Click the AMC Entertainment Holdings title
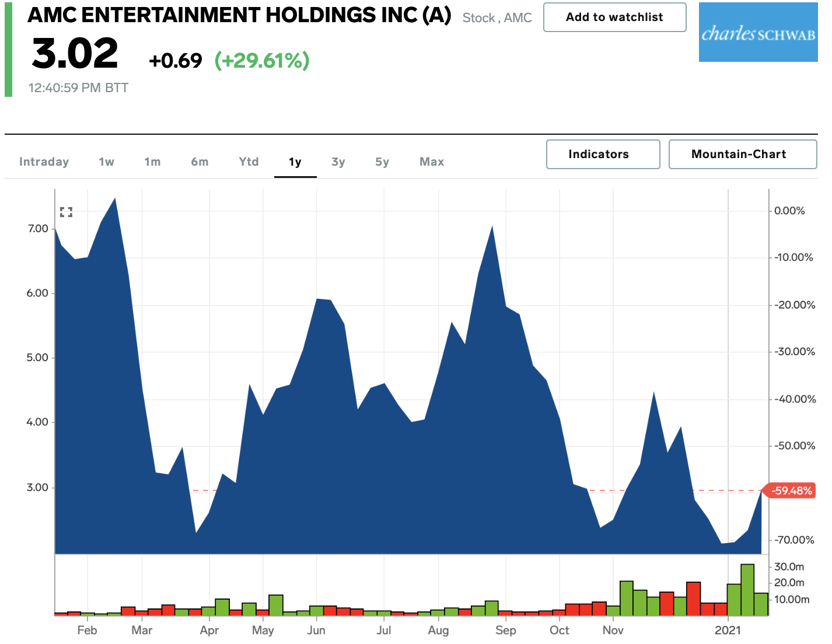The width and height of the screenshot is (832, 644). coord(239,15)
